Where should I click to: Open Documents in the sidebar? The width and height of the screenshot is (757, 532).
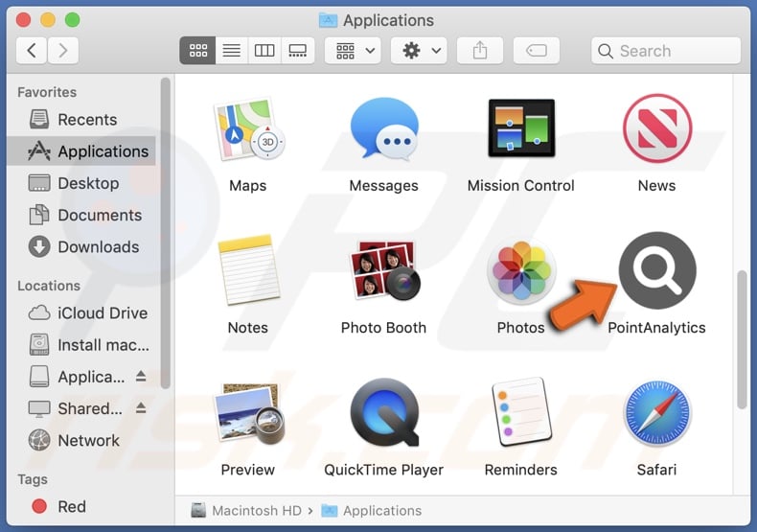[x=81, y=215]
